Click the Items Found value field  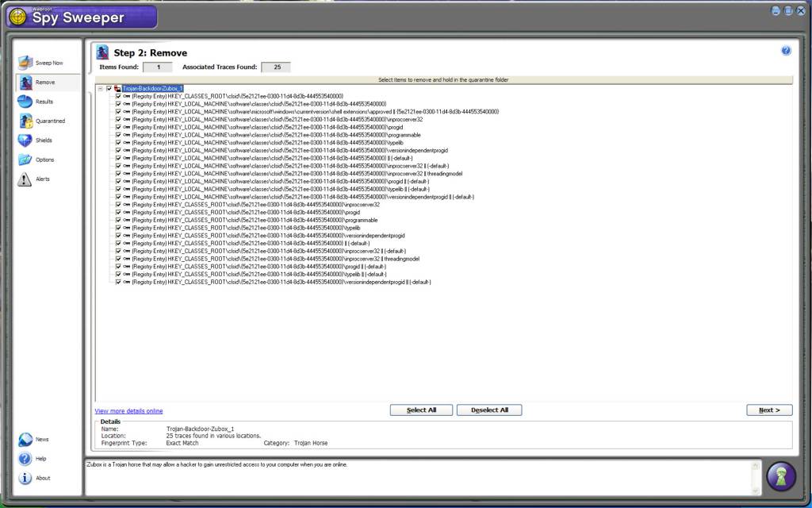(x=158, y=67)
